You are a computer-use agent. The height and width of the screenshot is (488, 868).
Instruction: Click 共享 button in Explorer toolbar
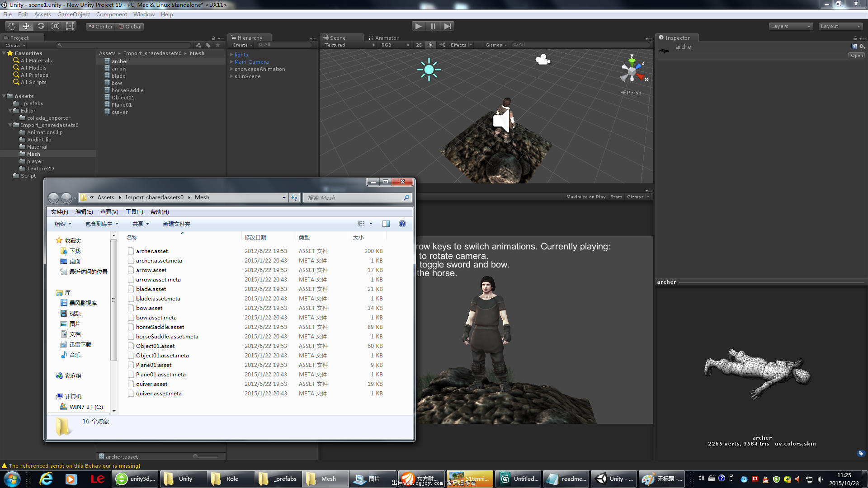(141, 224)
